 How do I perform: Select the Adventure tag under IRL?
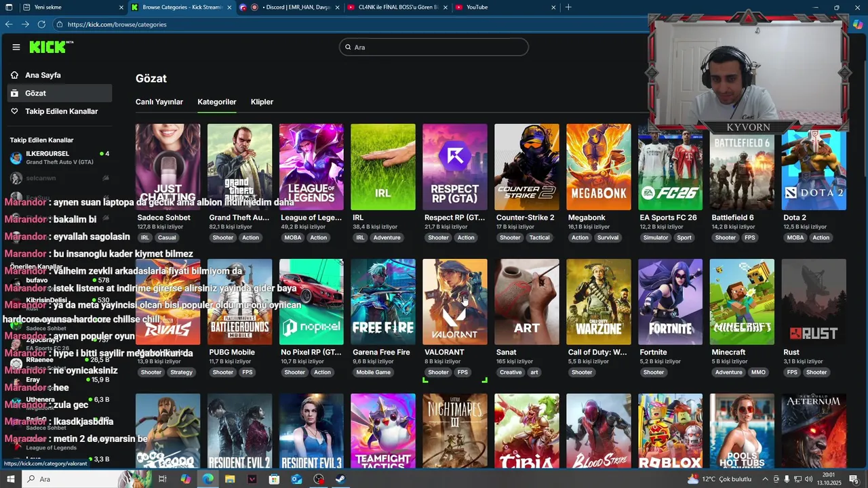click(x=387, y=238)
